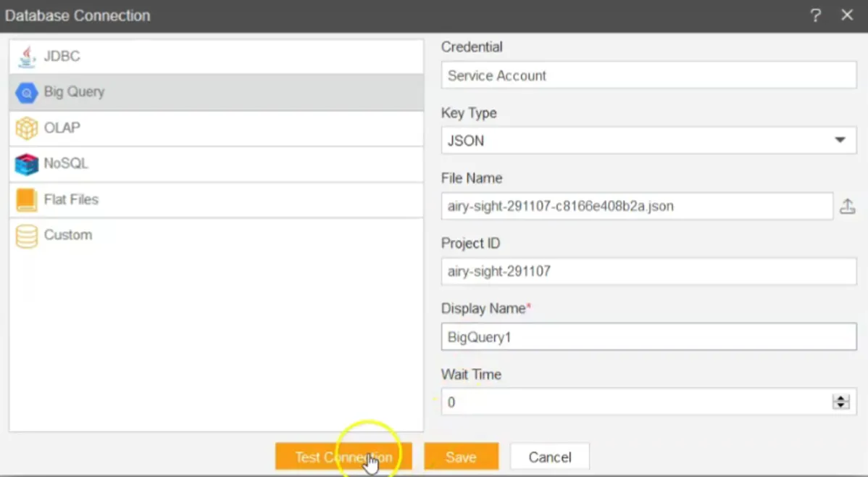Choose OLAP connection type
Image resolution: width=868 pixels, height=477 pixels.
point(217,128)
